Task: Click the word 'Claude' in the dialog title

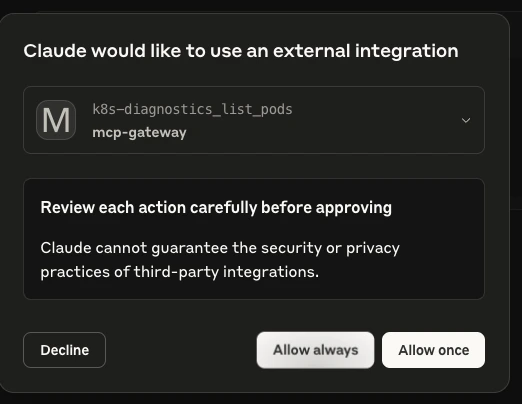Action: pyautogui.click(x=55, y=51)
